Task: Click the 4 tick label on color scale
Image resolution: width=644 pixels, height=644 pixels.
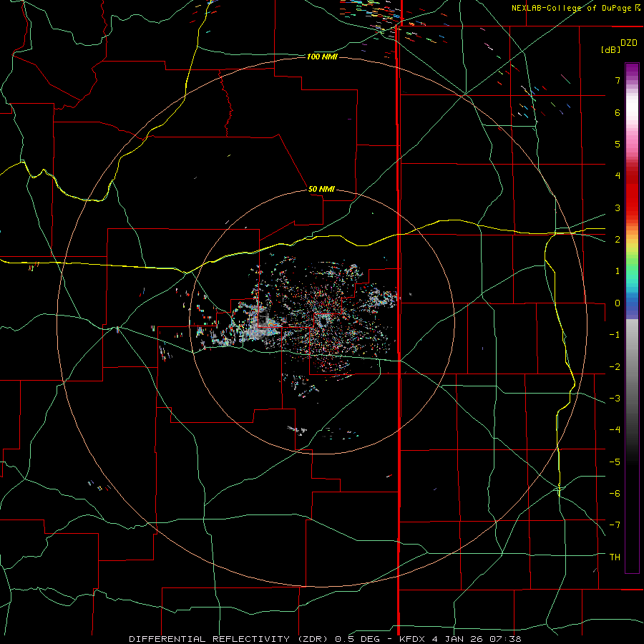Action: (x=618, y=176)
